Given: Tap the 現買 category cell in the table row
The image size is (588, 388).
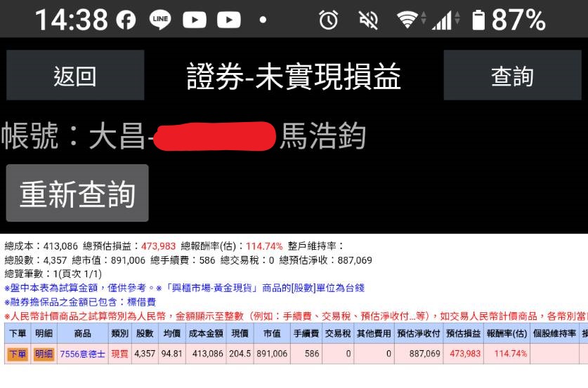Looking at the screenshot, I should 120,354.
